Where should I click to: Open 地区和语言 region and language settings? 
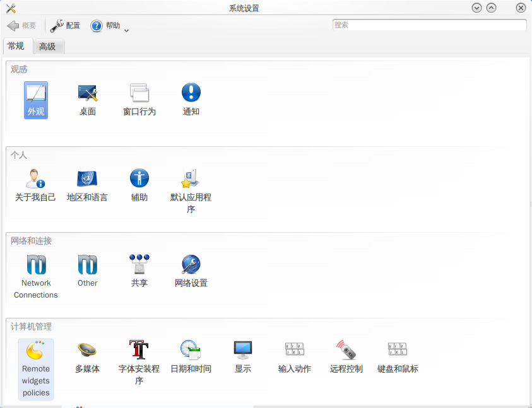click(87, 186)
